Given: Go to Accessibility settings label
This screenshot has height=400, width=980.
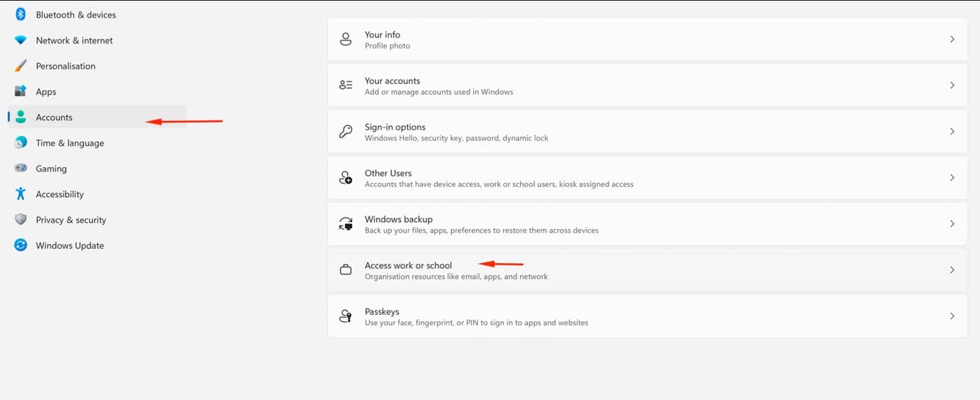Looking at the screenshot, I should (x=59, y=194).
